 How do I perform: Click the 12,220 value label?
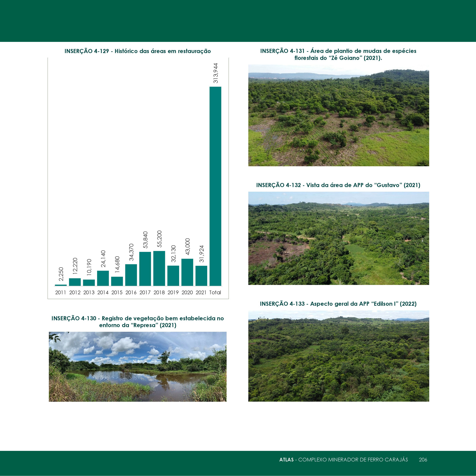(x=75, y=266)
